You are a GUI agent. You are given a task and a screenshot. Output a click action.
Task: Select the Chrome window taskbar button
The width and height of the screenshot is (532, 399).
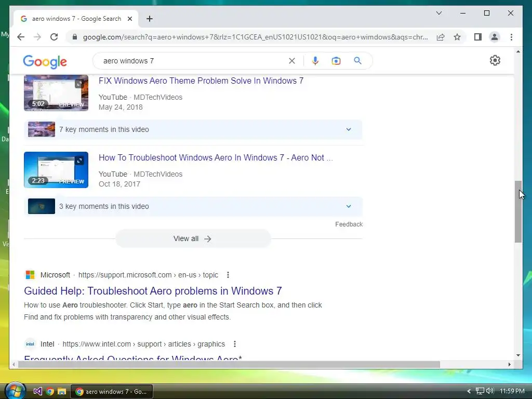click(112, 392)
